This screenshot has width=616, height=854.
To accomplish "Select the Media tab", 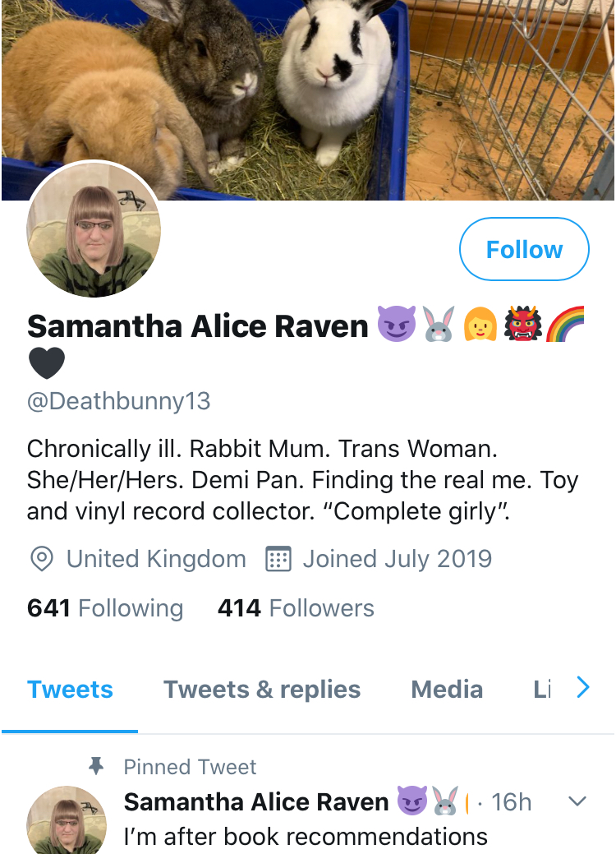I will [447, 689].
